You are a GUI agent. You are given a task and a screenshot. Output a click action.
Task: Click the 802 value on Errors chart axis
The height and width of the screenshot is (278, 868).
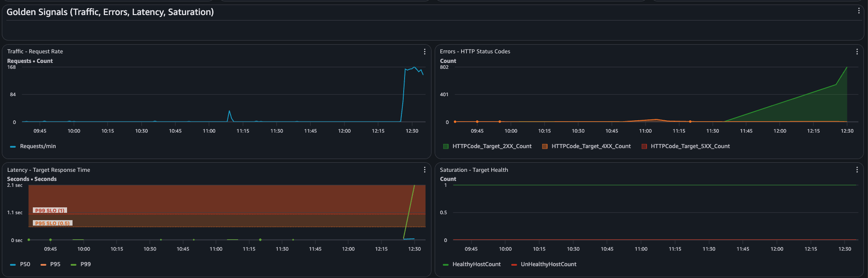click(444, 67)
